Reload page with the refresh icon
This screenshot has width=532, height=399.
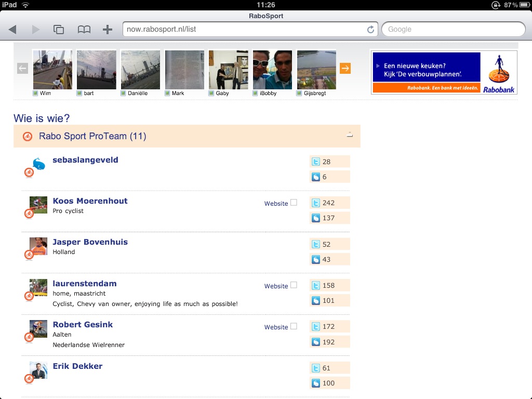[370, 30]
